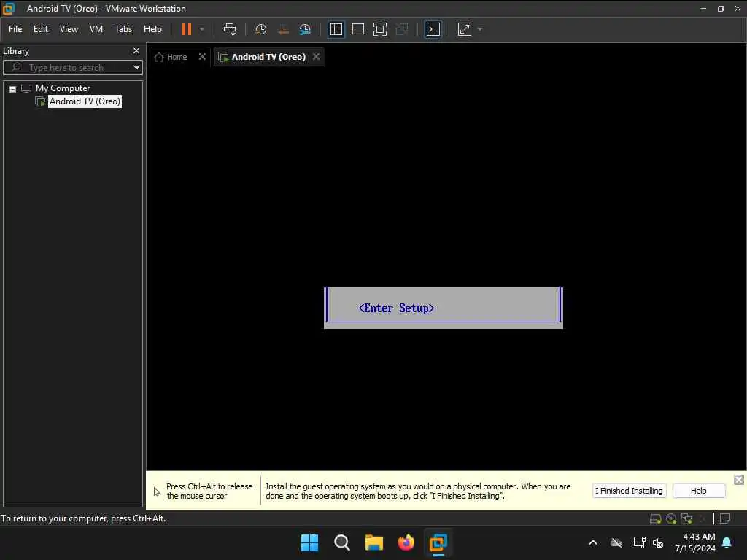Open the View menu
The width and height of the screenshot is (747, 560).
(x=69, y=29)
